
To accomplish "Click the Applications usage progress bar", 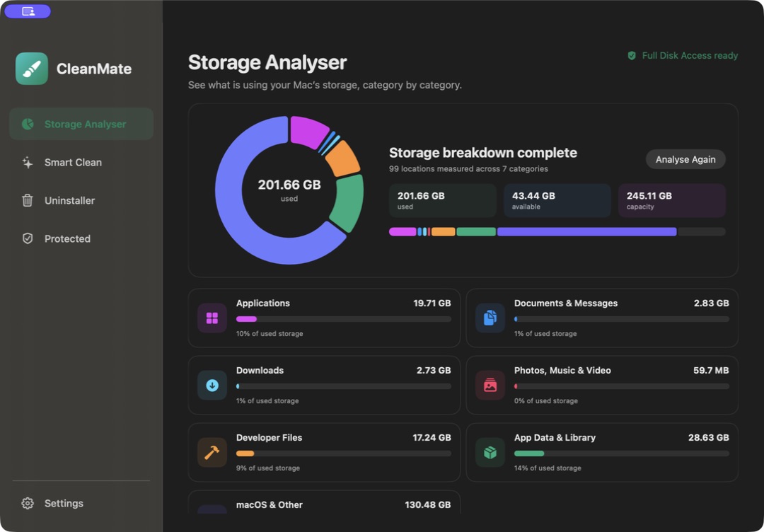I will coord(344,319).
